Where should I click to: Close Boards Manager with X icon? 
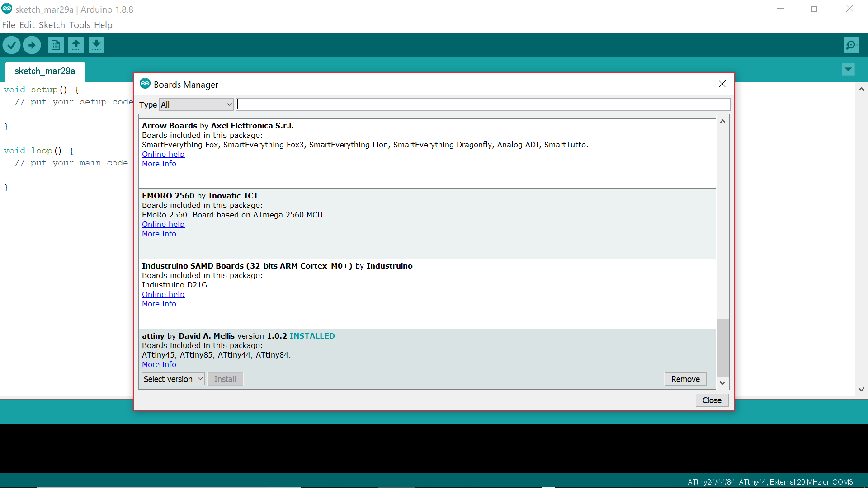[x=722, y=84]
